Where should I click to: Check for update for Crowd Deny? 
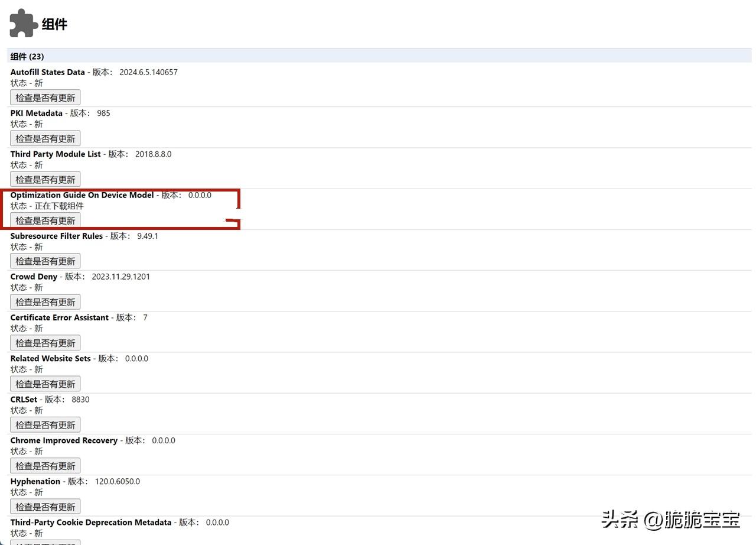pyautogui.click(x=45, y=302)
